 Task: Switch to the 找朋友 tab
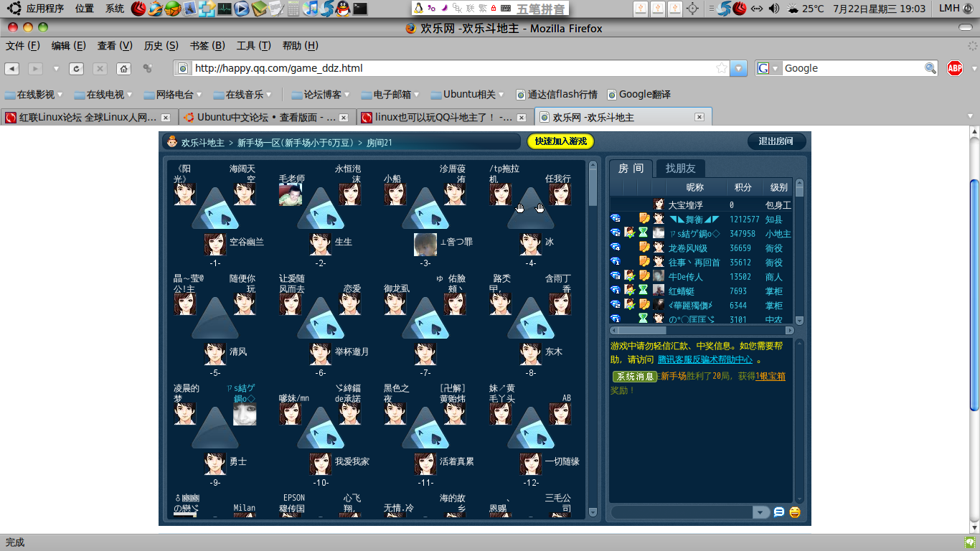pyautogui.click(x=680, y=168)
